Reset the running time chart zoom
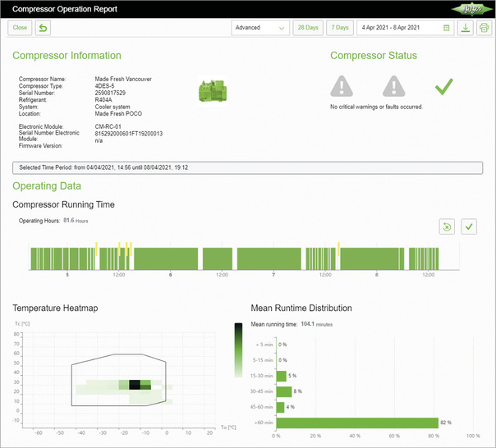Screen dimensions: 496x448 [448, 226]
